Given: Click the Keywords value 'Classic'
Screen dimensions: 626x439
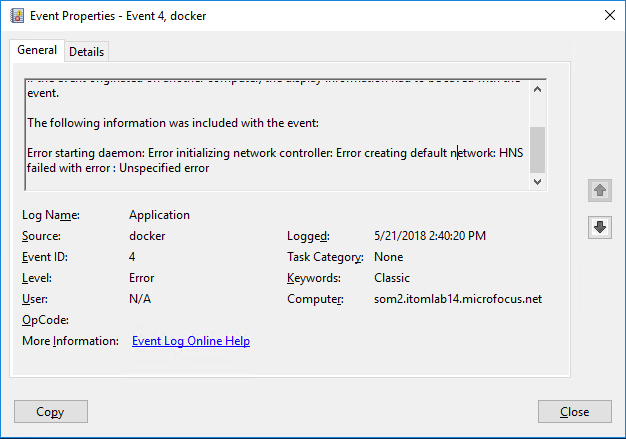Looking at the screenshot, I should point(392,278).
